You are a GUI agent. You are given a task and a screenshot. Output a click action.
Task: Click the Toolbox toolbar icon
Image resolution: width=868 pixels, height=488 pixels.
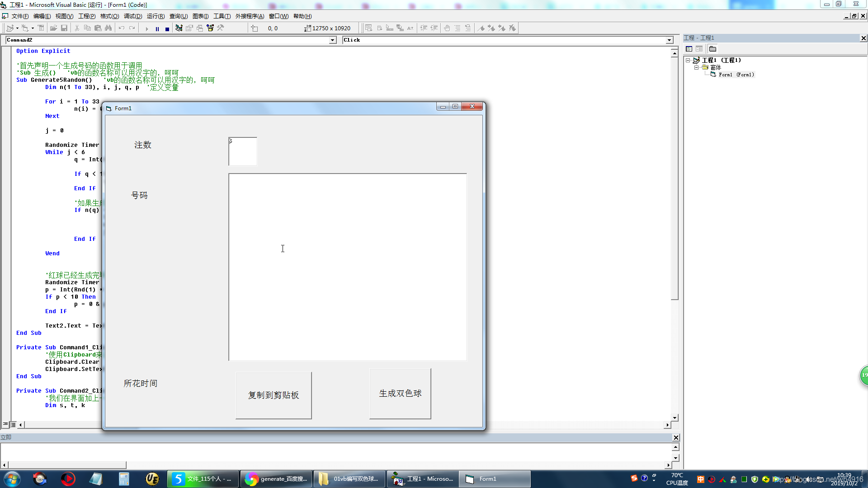220,28
